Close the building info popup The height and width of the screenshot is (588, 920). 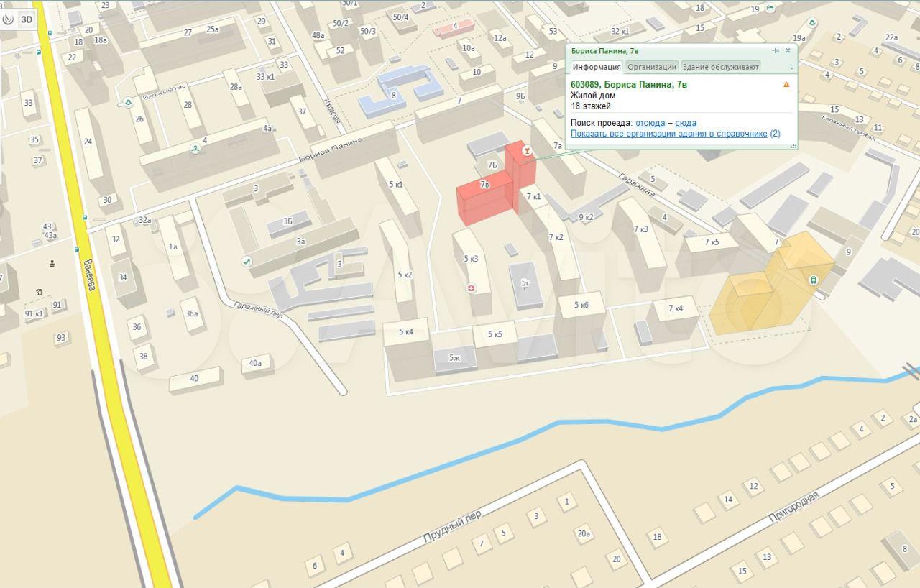click(x=788, y=51)
